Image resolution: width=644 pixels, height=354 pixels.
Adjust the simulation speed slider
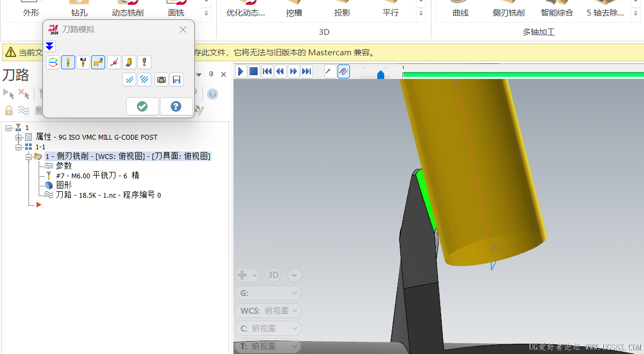[380, 75]
